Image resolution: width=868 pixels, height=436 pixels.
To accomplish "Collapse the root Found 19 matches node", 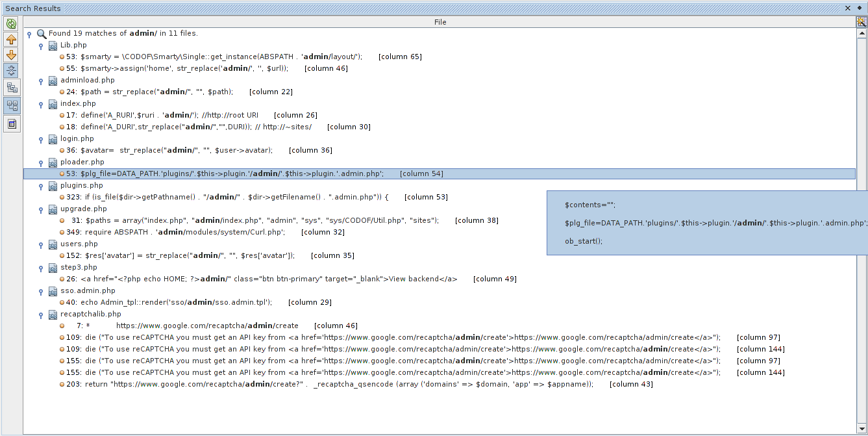I will pos(29,34).
